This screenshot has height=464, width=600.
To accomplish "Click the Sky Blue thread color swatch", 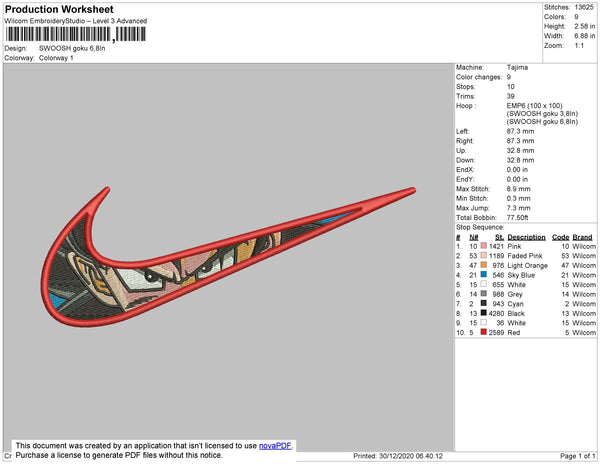I will click(x=484, y=274).
